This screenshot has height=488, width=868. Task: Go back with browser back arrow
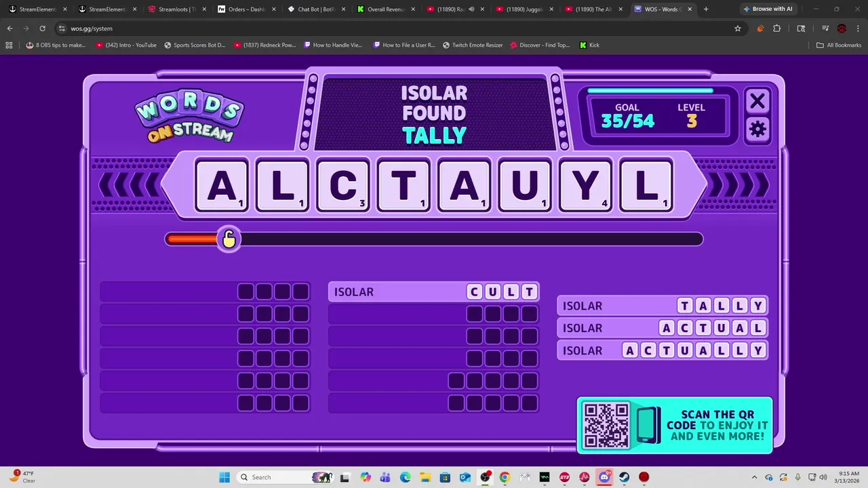pos(9,28)
